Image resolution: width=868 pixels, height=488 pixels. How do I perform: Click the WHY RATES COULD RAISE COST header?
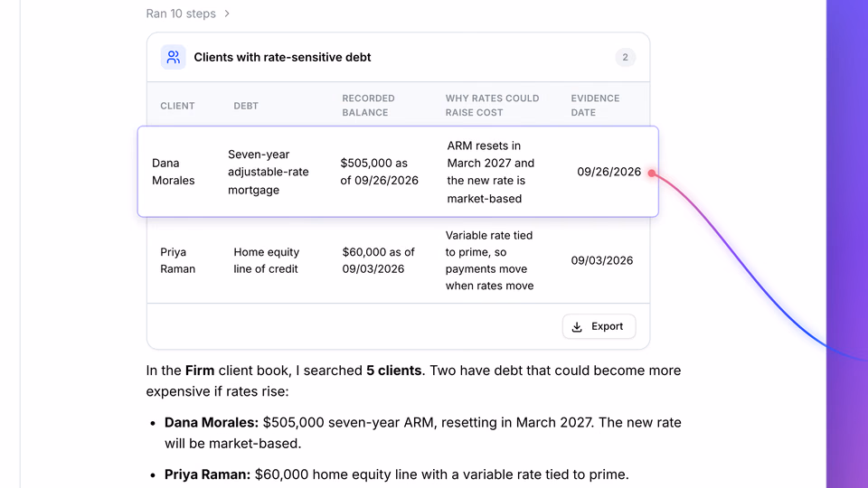click(492, 105)
